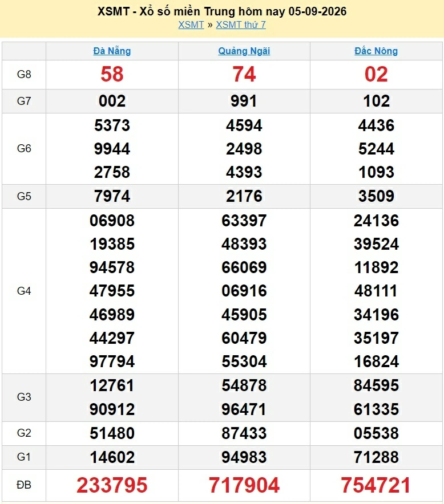Click G2 number 05538
The image size is (444, 504).
click(x=376, y=433)
